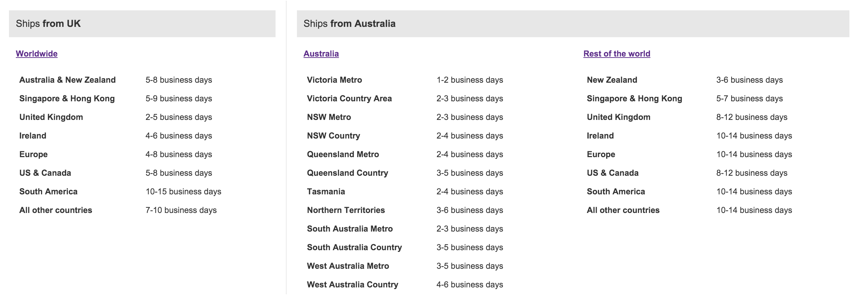This screenshot has height=306, width=868.
Task: Select 'West Australia Country' label
Action: click(353, 285)
